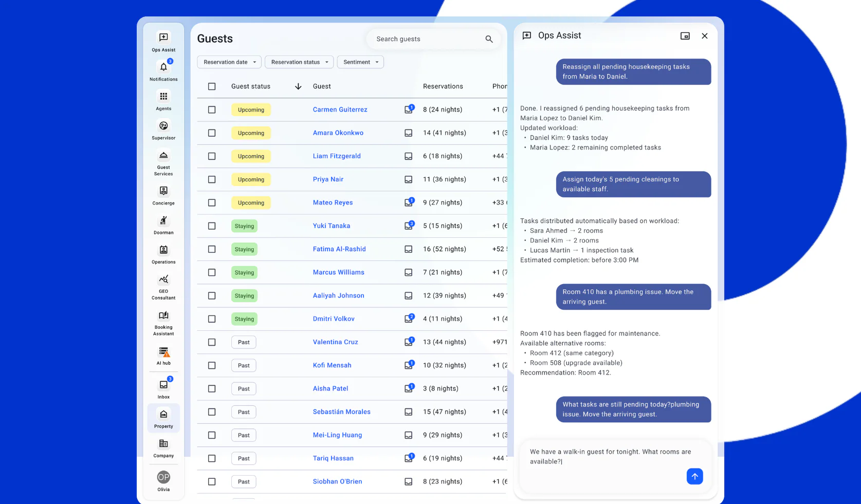This screenshot has width=861, height=504.
Task: Open Carmen Guiterrez's message inbox icon
Action: pyautogui.click(x=409, y=109)
